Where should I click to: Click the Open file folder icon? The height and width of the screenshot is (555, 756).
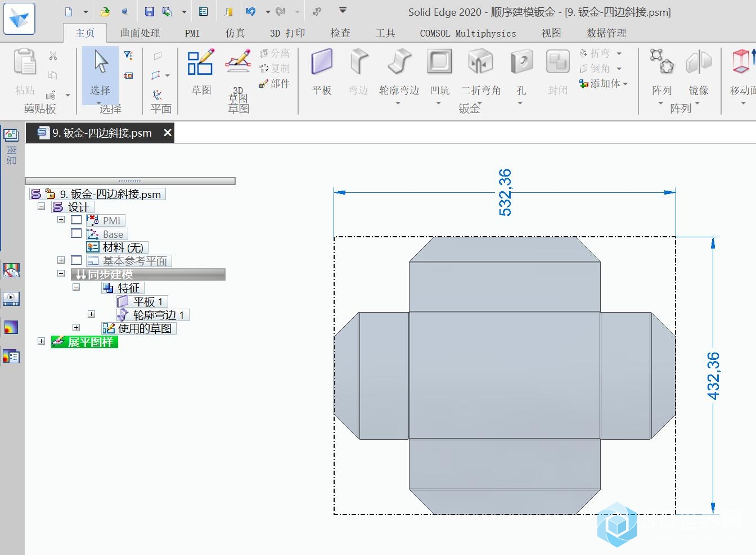click(105, 12)
